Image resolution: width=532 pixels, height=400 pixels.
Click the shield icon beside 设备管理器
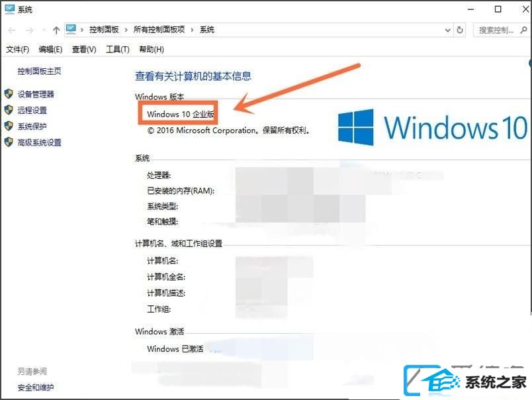click(x=9, y=94)
